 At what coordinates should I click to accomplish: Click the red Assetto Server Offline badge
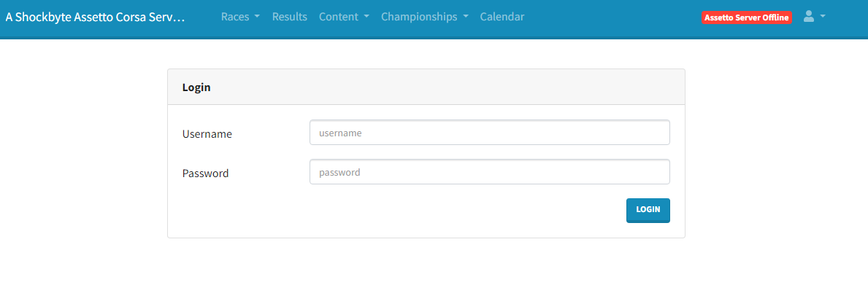point(746,17)
